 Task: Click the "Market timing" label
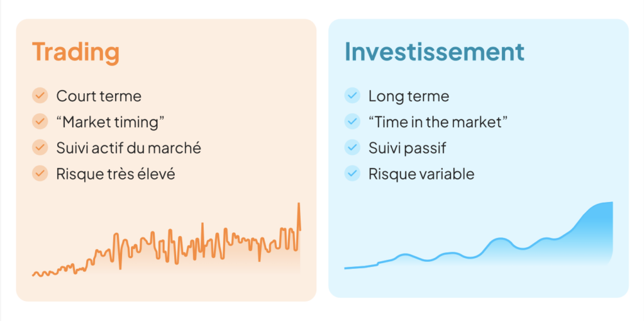coord(111,122)
